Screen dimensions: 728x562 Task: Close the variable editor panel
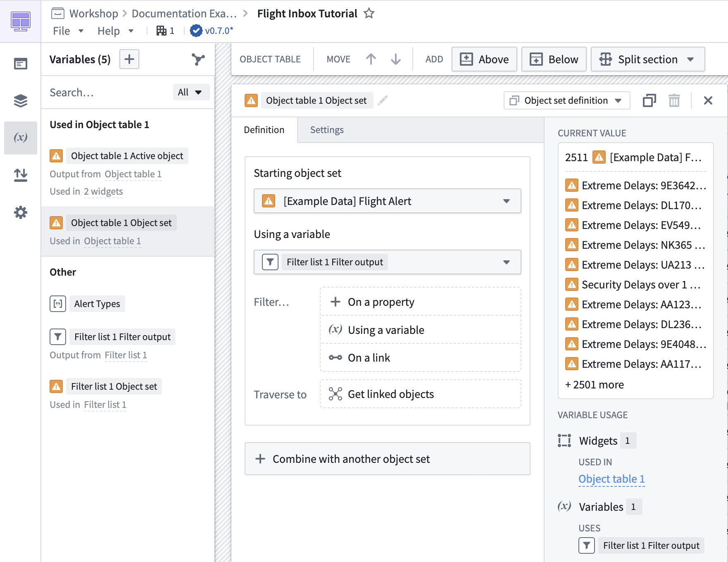pos(708,100)
